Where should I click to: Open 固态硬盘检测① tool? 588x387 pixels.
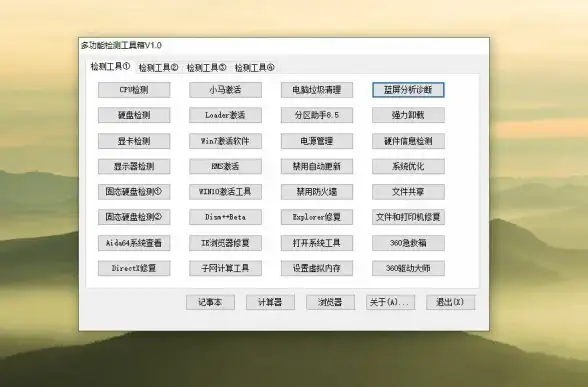[134, 192]
